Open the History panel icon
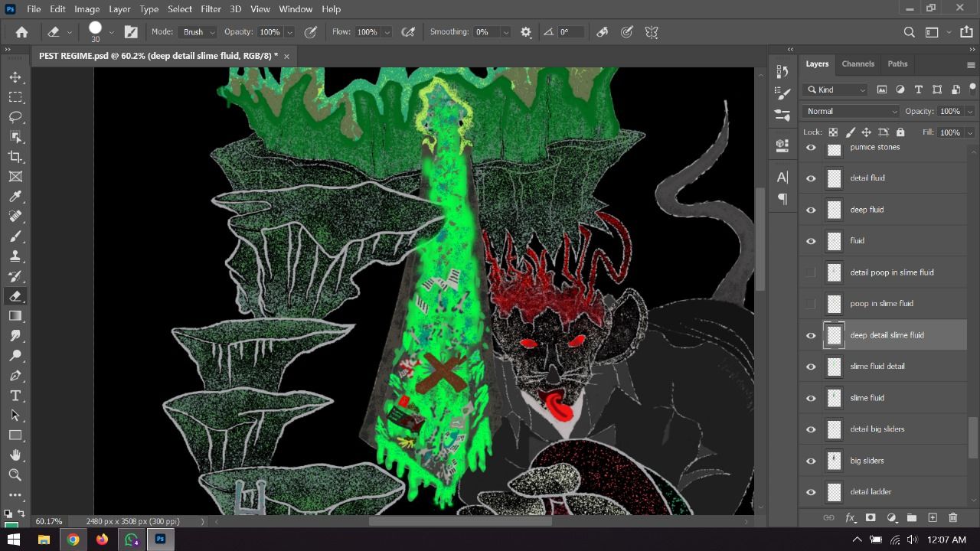Viewport: 980px width, 551px height. pos(782,71)
